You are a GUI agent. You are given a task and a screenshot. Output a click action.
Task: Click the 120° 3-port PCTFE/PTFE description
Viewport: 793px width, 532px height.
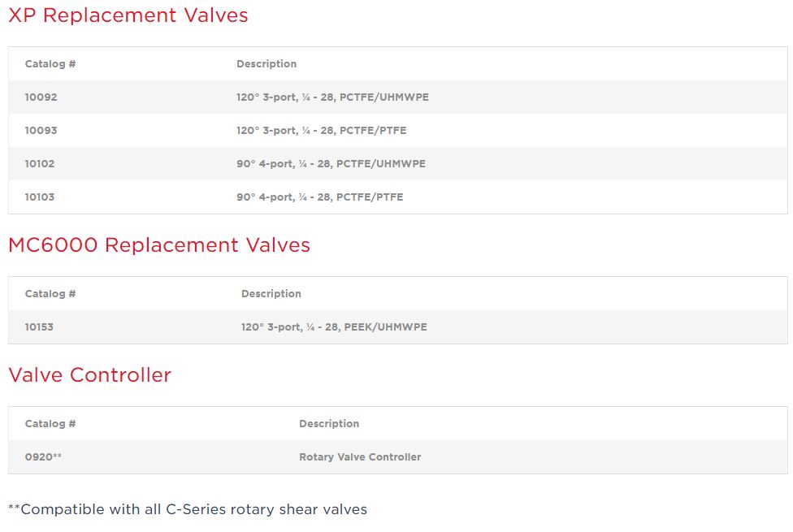(321, 131)
